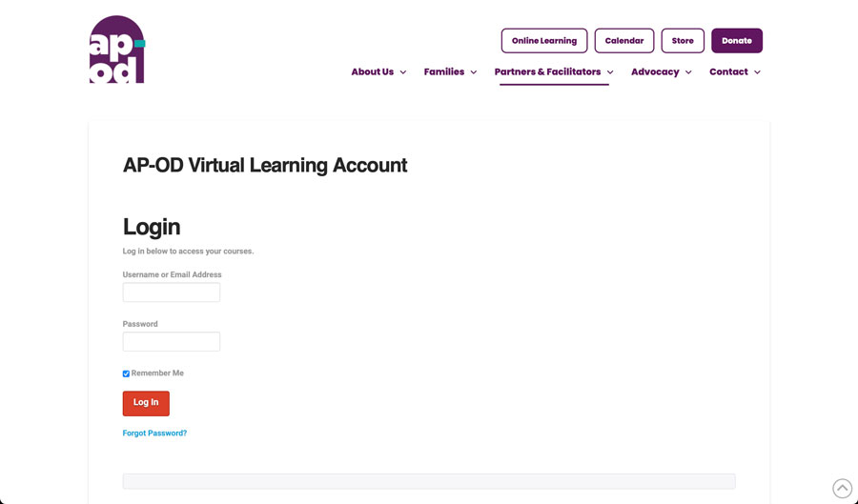
Task: Follow the Forgot Password? link
Action: coord(154,433)
